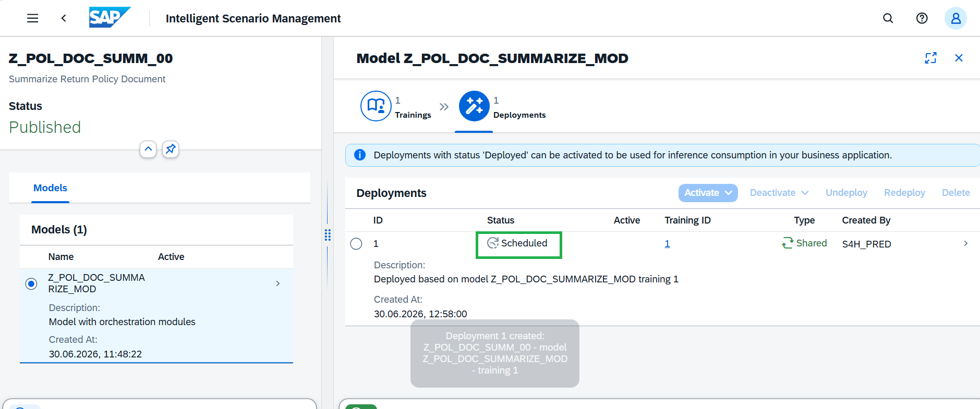This screenshot has width=980, height=409.
Task: Click the SAP logo
Action: coord(110,18)
